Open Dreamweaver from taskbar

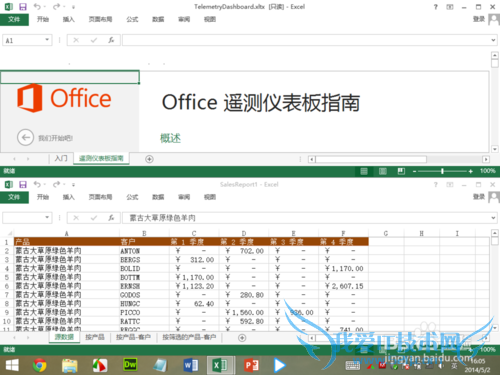point(130,365)
